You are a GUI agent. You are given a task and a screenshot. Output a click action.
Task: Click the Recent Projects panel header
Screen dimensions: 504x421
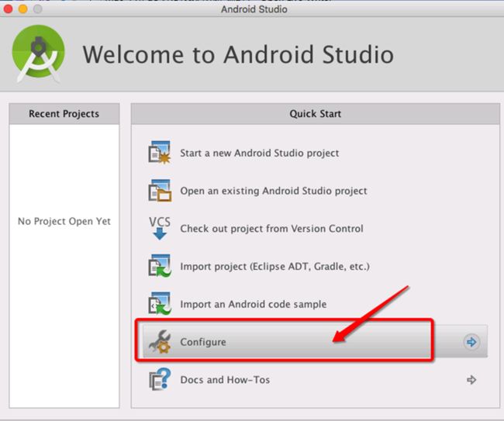(x=64, y=114)
